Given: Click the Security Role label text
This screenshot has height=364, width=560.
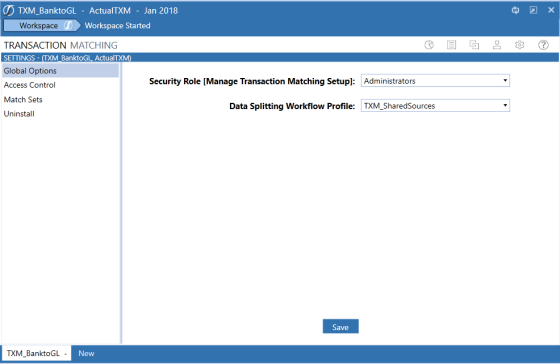Looking at the screenshot, I should (x=252, y=81).
